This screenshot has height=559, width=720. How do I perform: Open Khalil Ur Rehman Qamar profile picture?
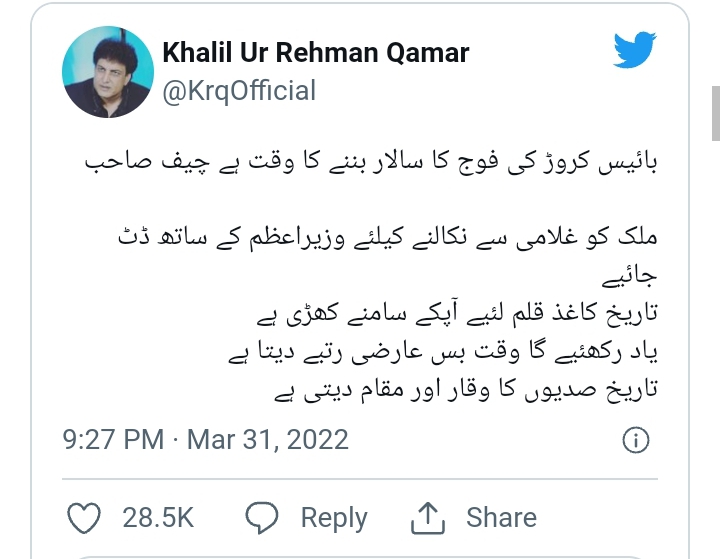click(x=108, y=72)
